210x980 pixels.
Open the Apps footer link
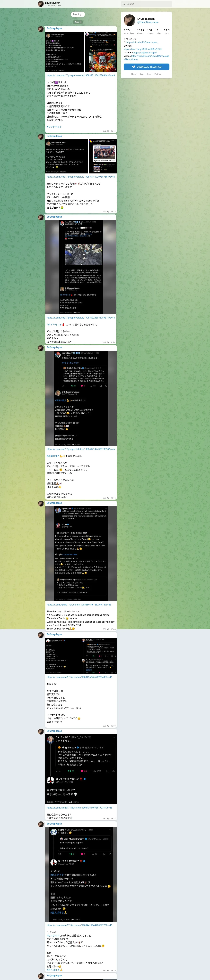coord(149,74)
